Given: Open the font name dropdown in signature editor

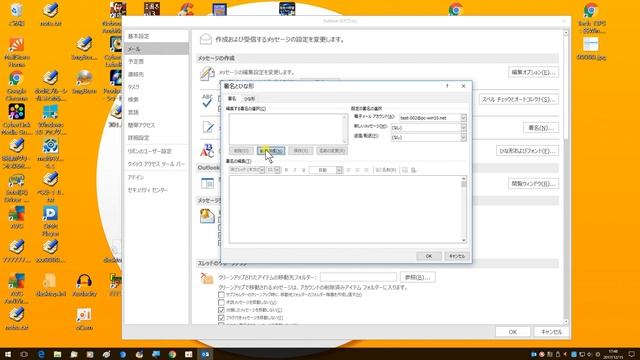Looking at the screenshot, I should [x=262, y=170].
